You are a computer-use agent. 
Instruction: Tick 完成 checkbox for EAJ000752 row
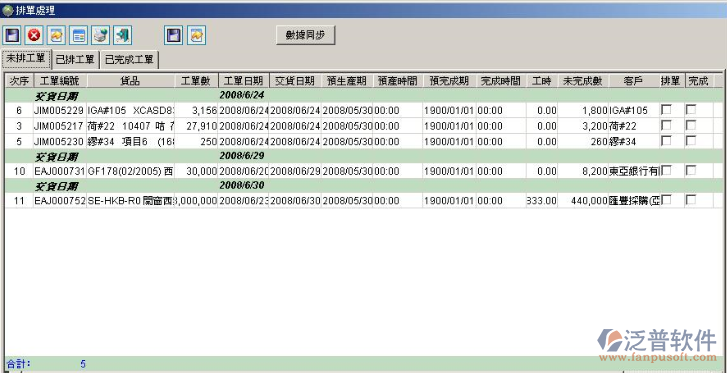coord(691,200)
